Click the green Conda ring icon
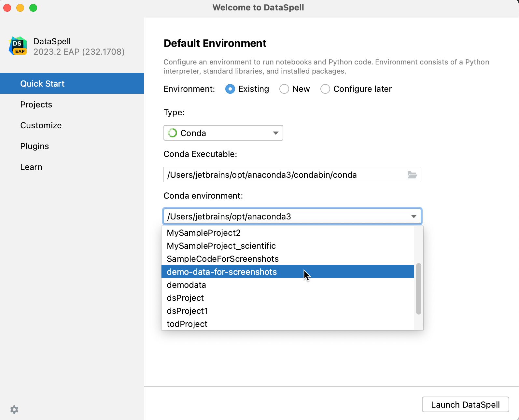The height and width of the screenshot is (420, 519). click(x=172, y=133)
